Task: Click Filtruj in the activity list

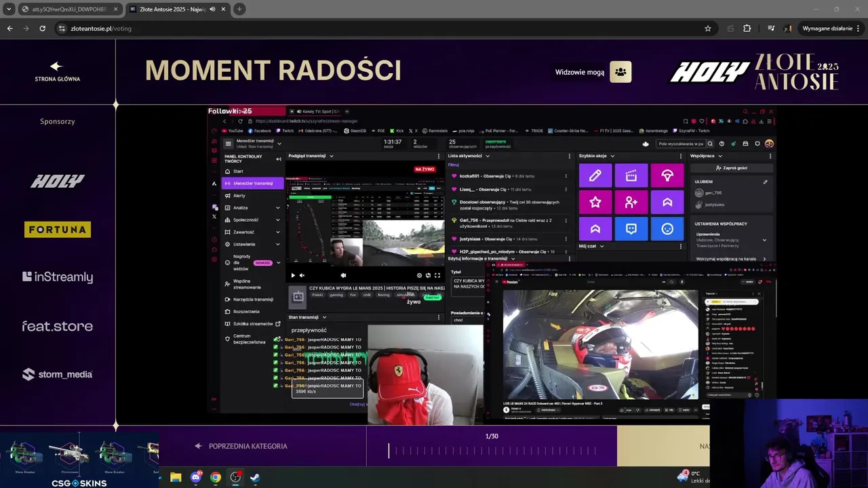Action: (x=453, y=165)
